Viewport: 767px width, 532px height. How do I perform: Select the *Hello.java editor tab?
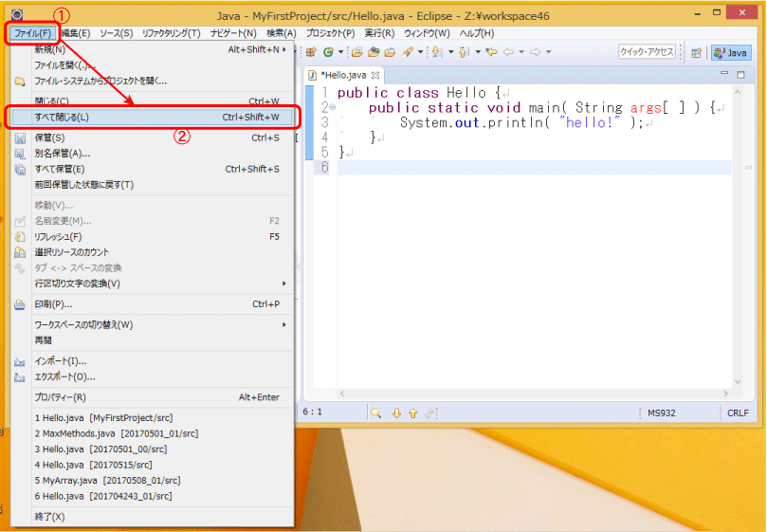(x=344, y=75)
